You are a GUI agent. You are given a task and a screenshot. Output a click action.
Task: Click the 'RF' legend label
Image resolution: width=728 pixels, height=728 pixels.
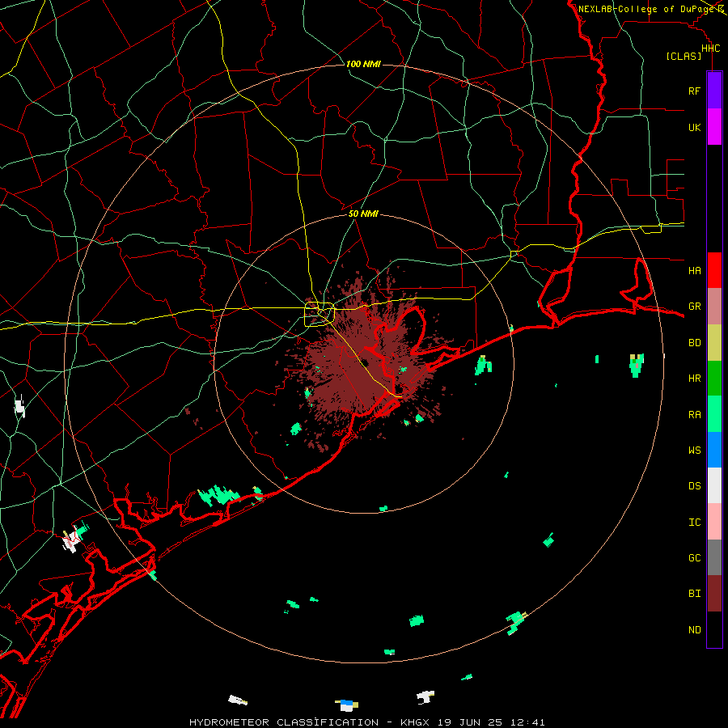tap(695, 91)
